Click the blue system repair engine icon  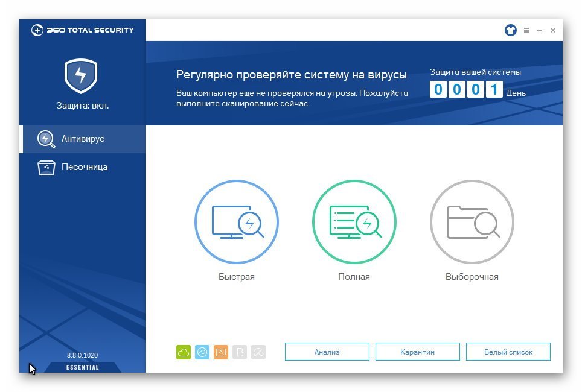(x=202, y=352)
